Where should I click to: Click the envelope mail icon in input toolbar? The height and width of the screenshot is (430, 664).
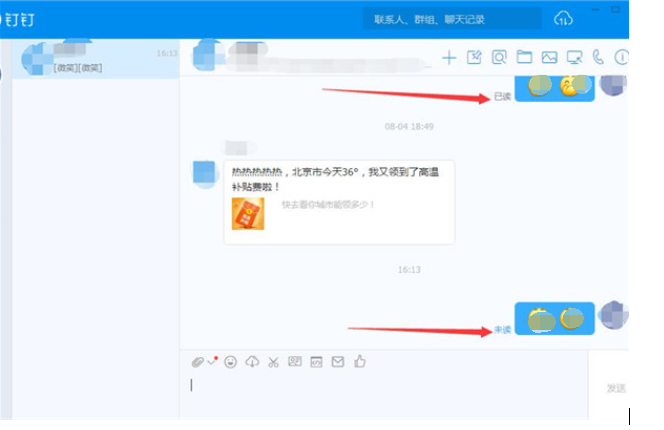click(338, 361)
